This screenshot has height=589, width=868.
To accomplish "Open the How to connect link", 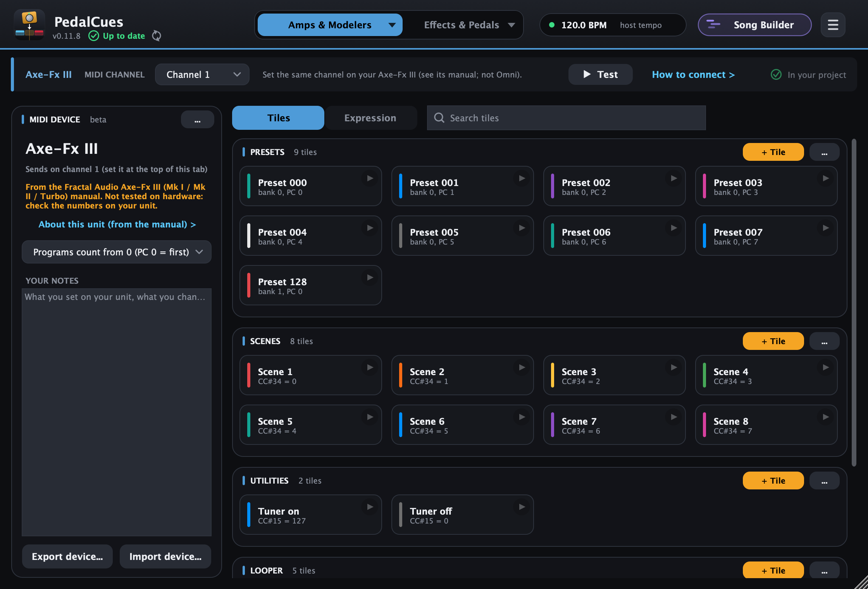I will [693, 74].
